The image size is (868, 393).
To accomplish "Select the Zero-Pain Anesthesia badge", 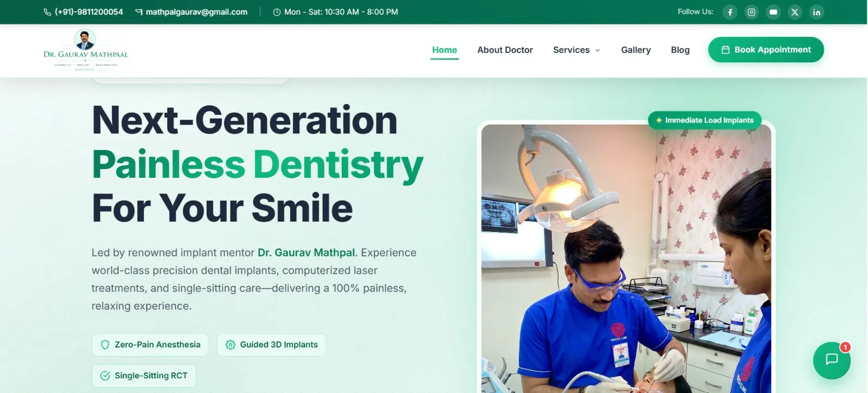I will [150, 345].
